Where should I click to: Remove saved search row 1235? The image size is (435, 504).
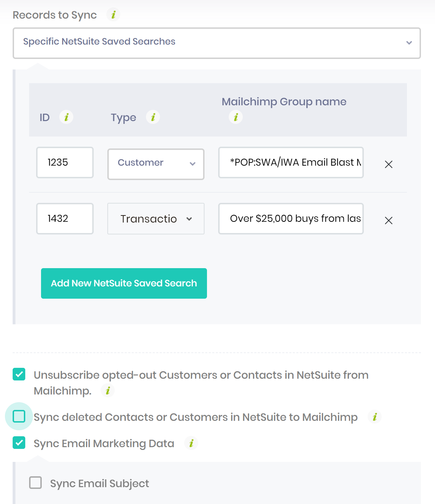click(388, 164)
